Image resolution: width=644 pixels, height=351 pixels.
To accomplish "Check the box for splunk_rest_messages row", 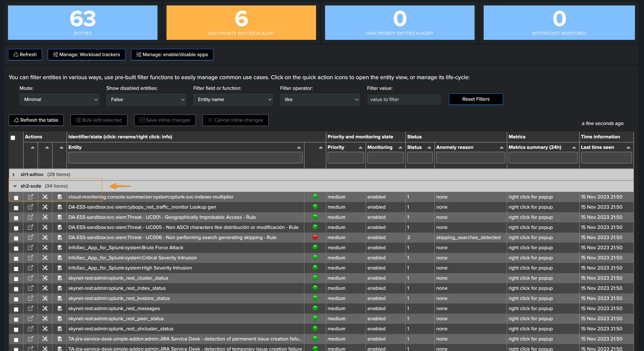I will (x=16, y=310).
